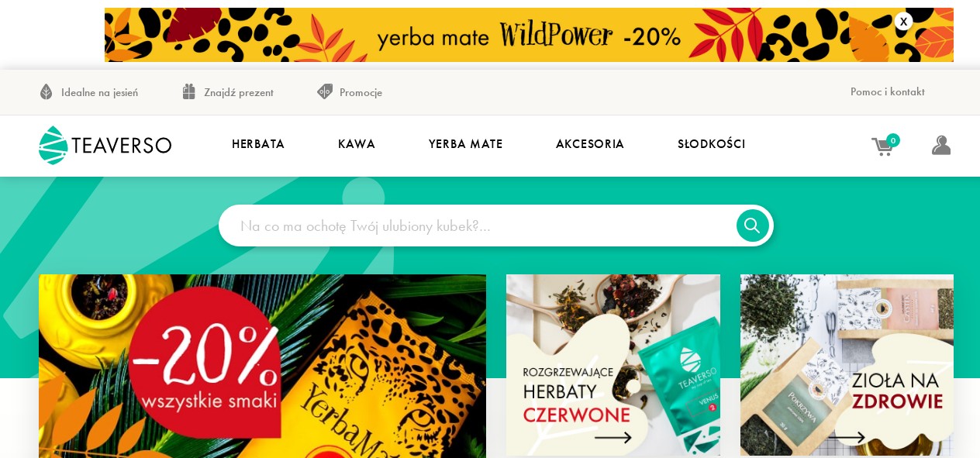Viewport: 980px width, 458px height.
Task: Click the Teaverso leaf logo
Action: [53, 145]
